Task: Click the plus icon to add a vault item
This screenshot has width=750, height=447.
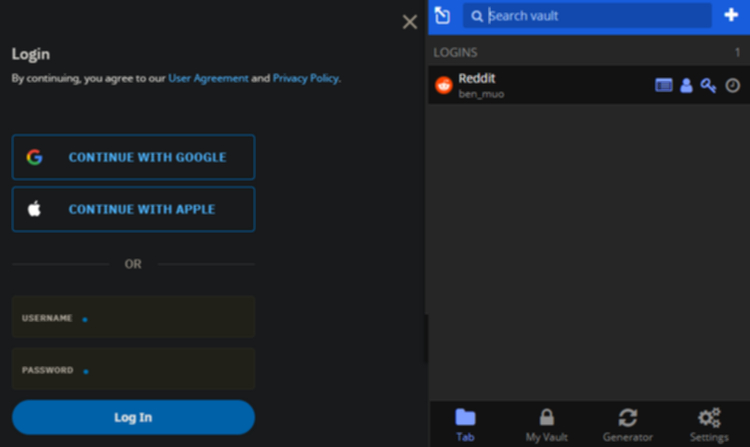Action: (731, 15)
